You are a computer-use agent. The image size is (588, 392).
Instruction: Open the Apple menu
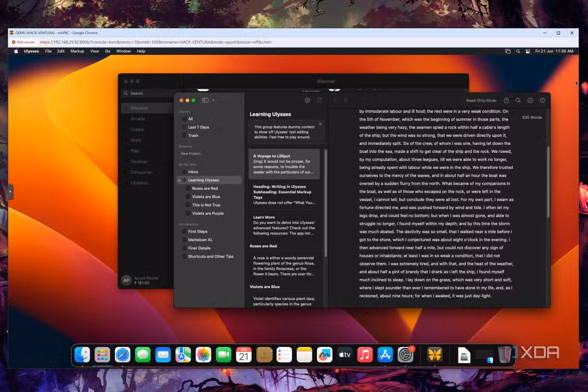(16, 51)
